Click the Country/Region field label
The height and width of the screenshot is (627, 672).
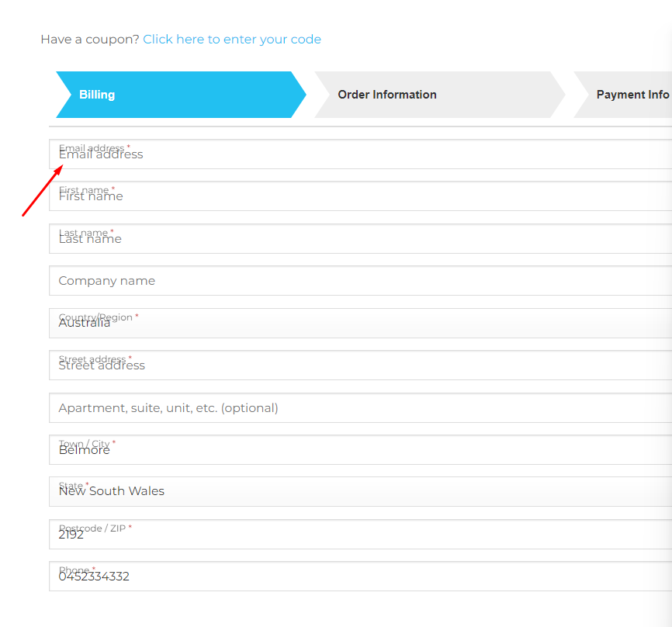[99, 317]
